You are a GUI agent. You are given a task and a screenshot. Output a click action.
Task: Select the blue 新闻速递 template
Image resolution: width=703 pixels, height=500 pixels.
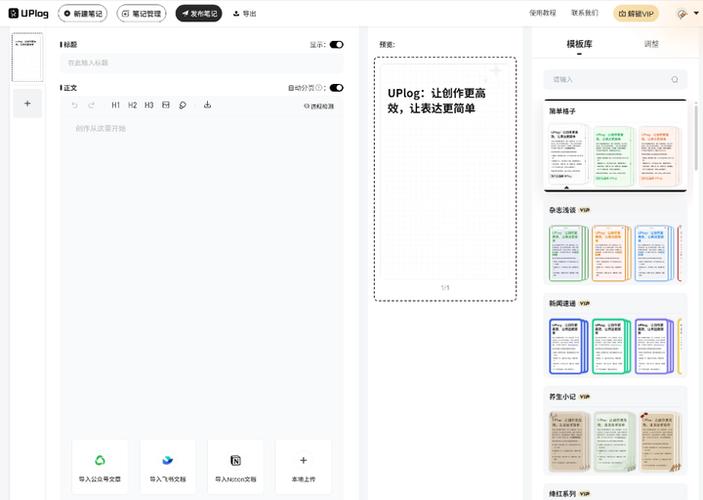coord(568,346)
